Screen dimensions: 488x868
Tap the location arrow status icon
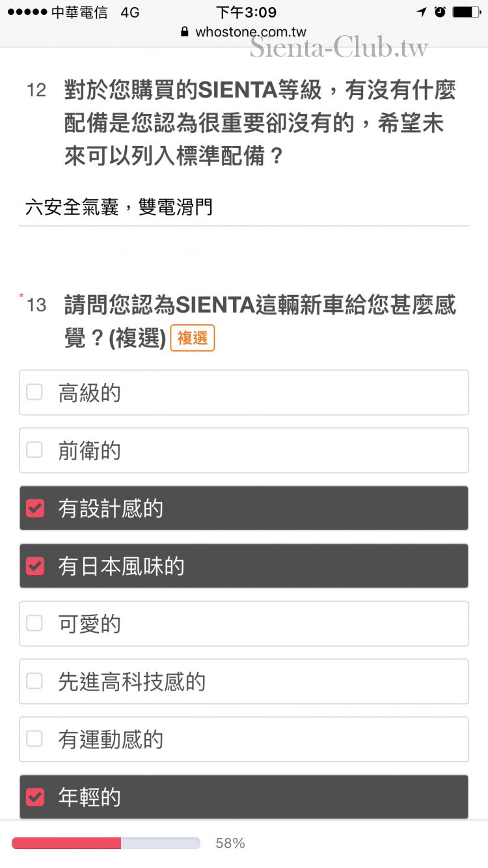422,12
